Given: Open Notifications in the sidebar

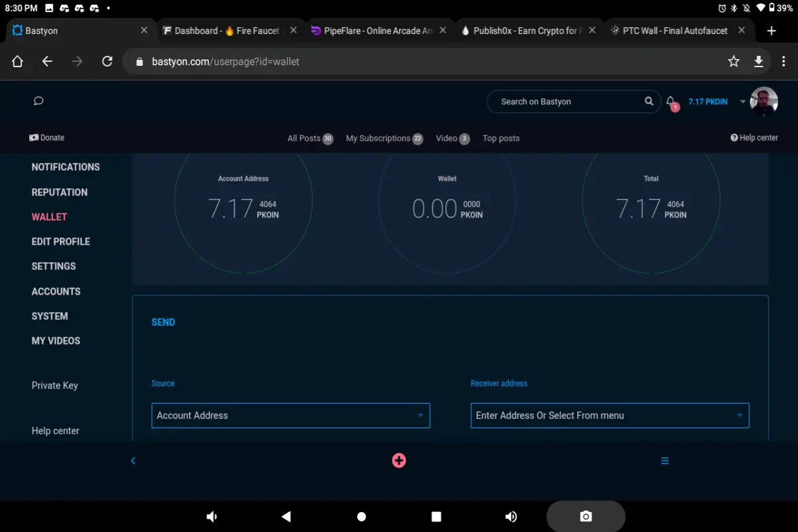Looking at the screenshot, I should [66, 167].
